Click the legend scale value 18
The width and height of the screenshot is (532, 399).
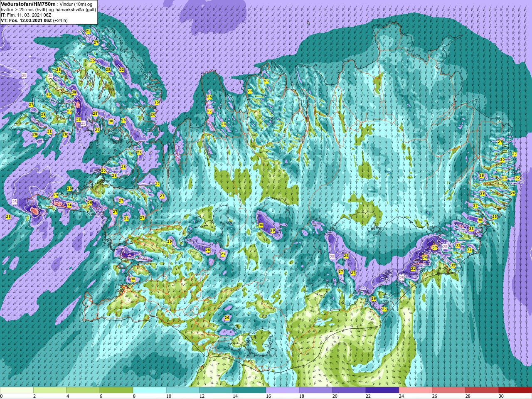click(x=302, y=396)
